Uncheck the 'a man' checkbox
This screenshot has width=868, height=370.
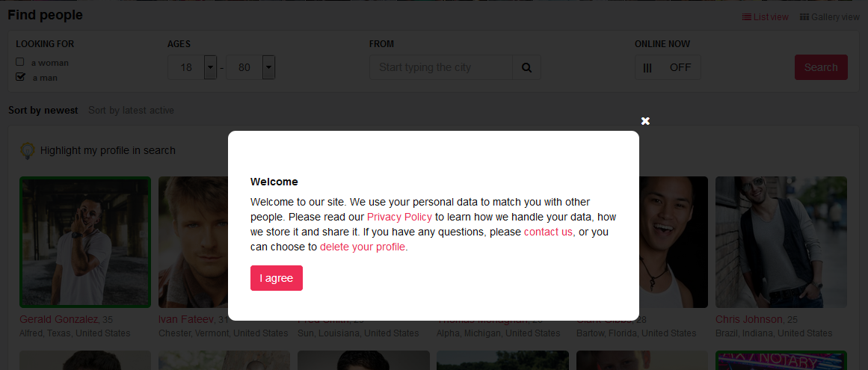pos(20,77)
